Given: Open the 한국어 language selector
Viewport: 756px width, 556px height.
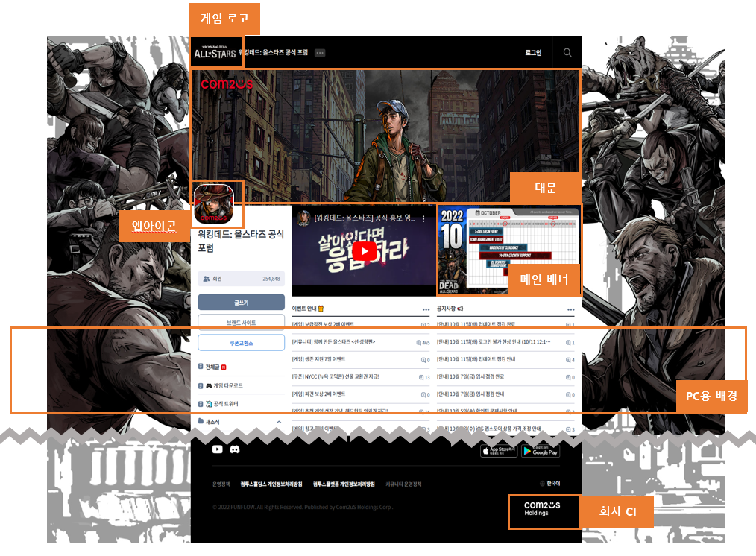Looking at the screenshot, I should point(550,483).
